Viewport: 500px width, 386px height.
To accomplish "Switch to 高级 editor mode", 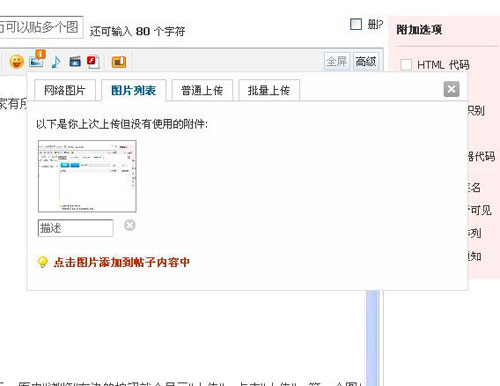I will tap(365, 61).
